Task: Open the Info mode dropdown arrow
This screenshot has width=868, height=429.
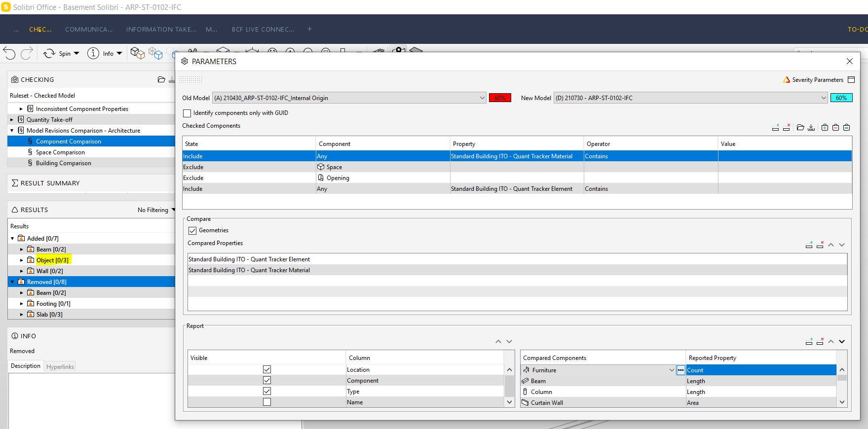Action: pyautogui.click(x=119, y=53)
